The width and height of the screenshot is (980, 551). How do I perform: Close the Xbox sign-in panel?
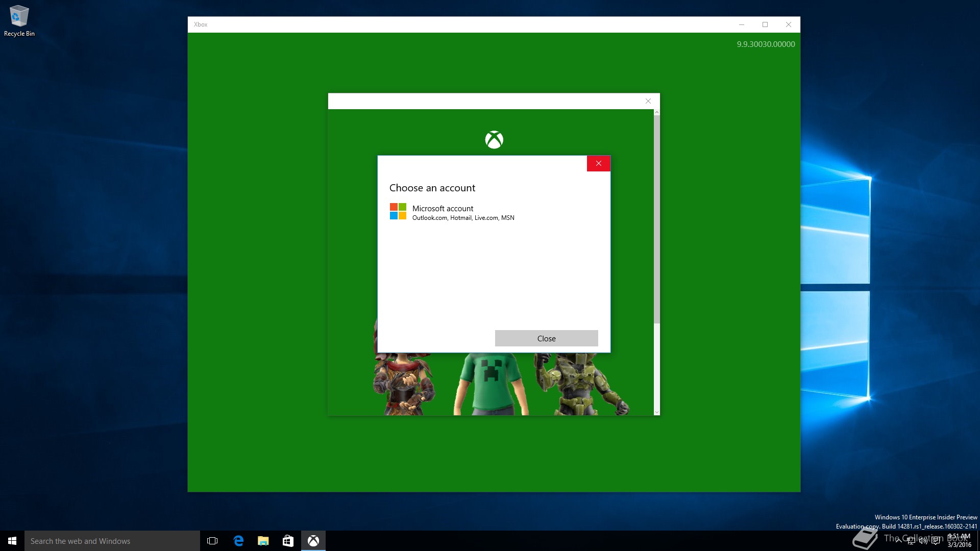648,101
